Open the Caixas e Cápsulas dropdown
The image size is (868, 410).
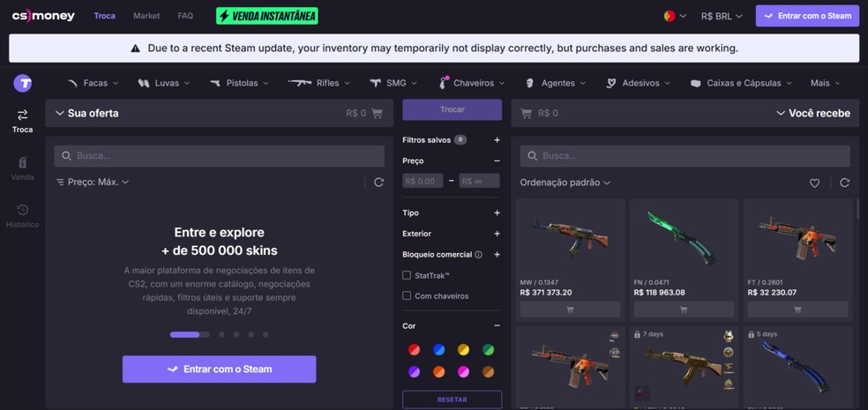pyautogui.click(x=742, y=83)
